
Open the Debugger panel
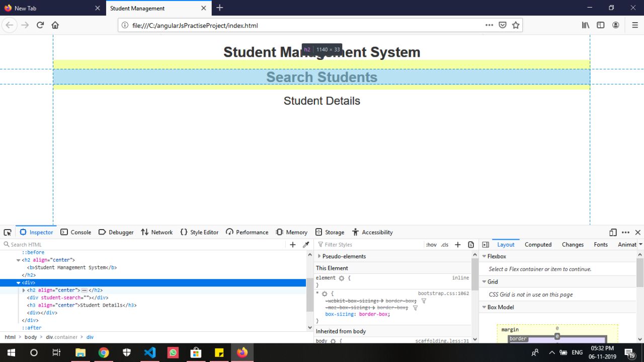tap(116, 232)
